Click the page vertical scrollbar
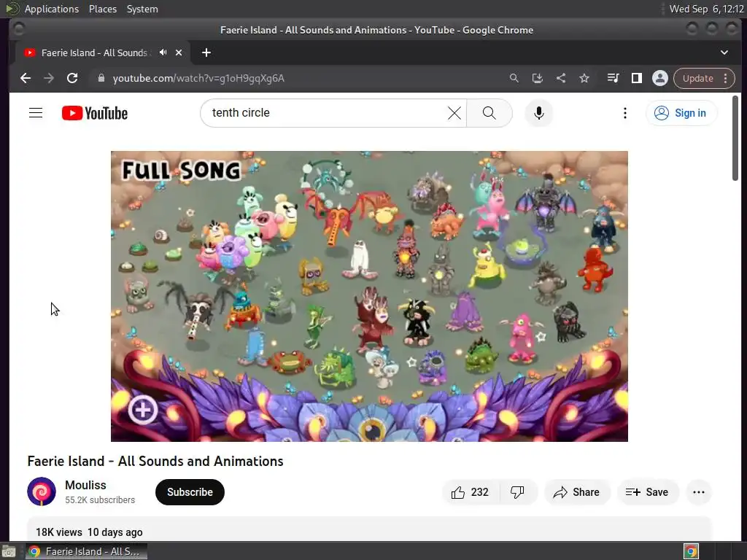This screenshot has height=560, width=747. [x=735, y=138]
